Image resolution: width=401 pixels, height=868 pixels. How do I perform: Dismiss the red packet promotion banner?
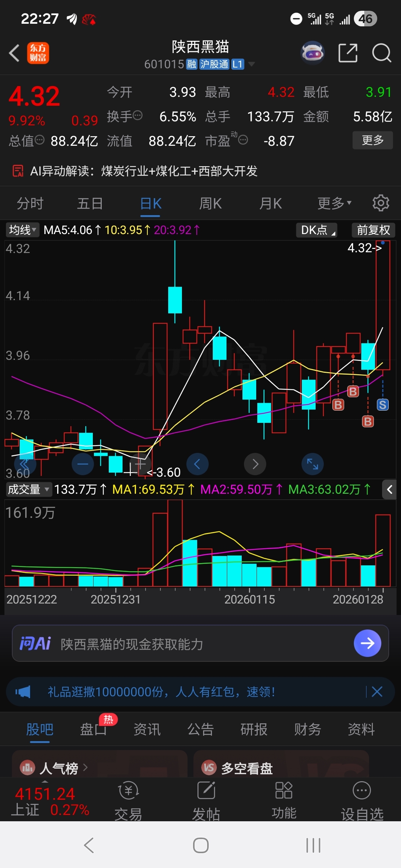pyautogui.click(x=377, y=691)
